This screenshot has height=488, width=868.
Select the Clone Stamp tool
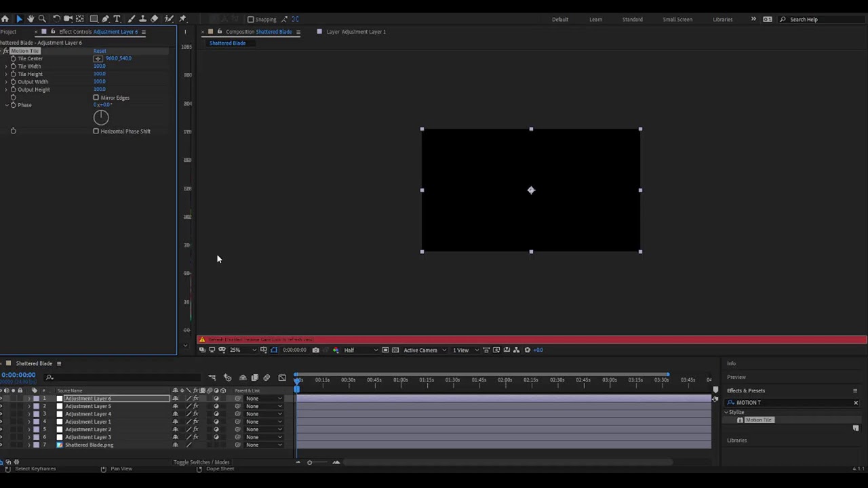pyautogui.click(x=142, y=19)
